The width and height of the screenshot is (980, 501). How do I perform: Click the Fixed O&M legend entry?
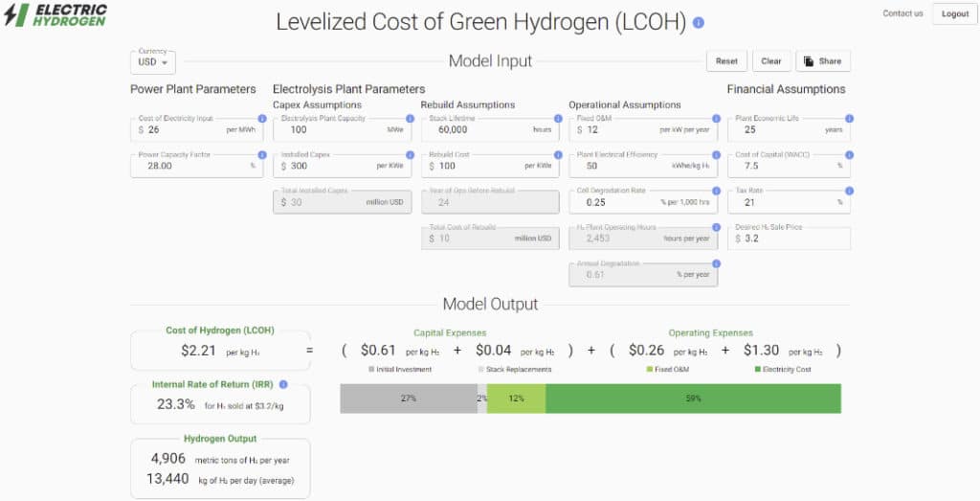pyautogui.click(x=668, y=370)
